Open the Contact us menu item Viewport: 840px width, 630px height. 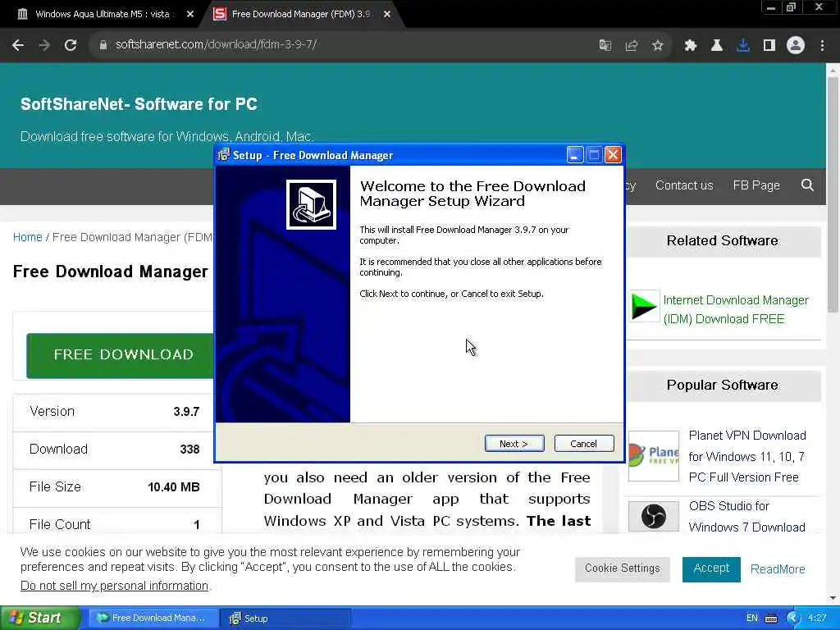[684, 185]
